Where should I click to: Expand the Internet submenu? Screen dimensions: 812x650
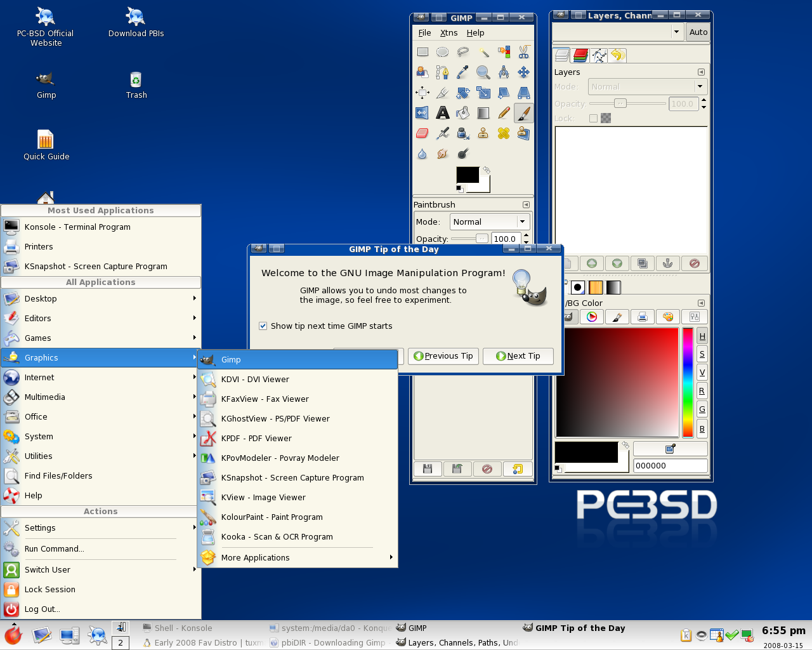(101, 377)
